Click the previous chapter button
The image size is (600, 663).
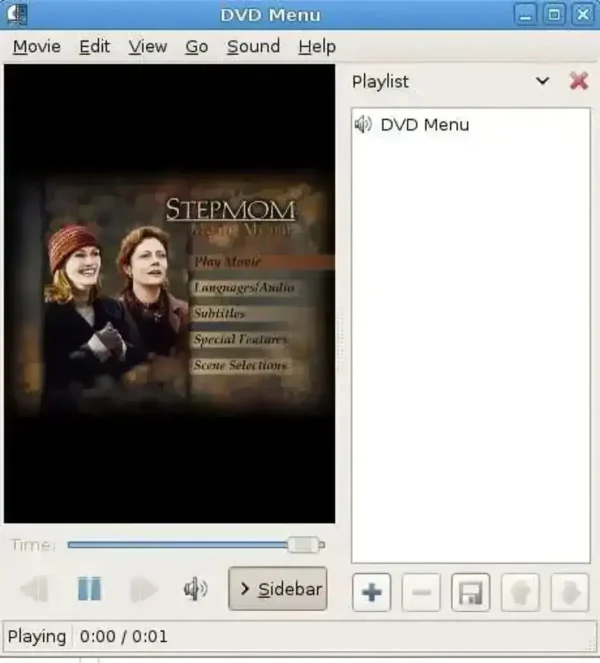pos(34,590)
